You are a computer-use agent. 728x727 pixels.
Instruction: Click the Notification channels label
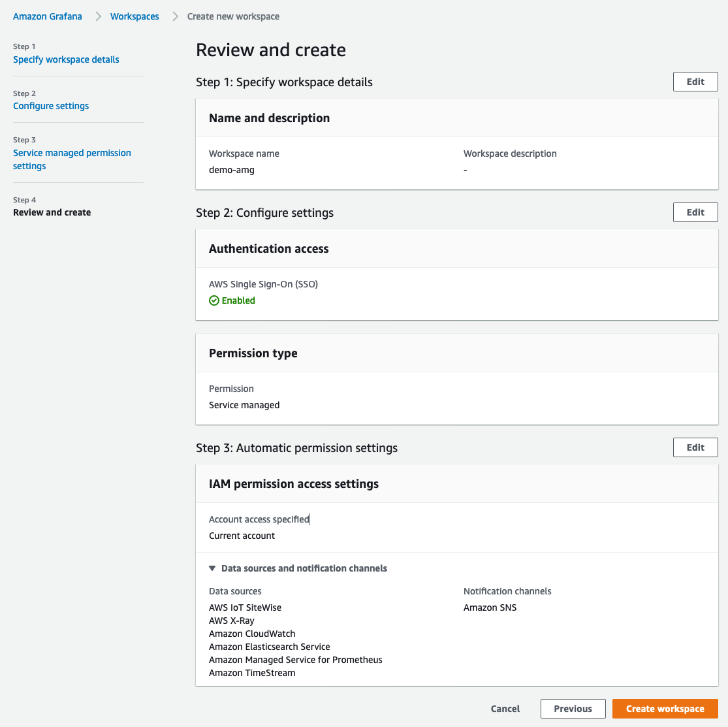(507, 591)
